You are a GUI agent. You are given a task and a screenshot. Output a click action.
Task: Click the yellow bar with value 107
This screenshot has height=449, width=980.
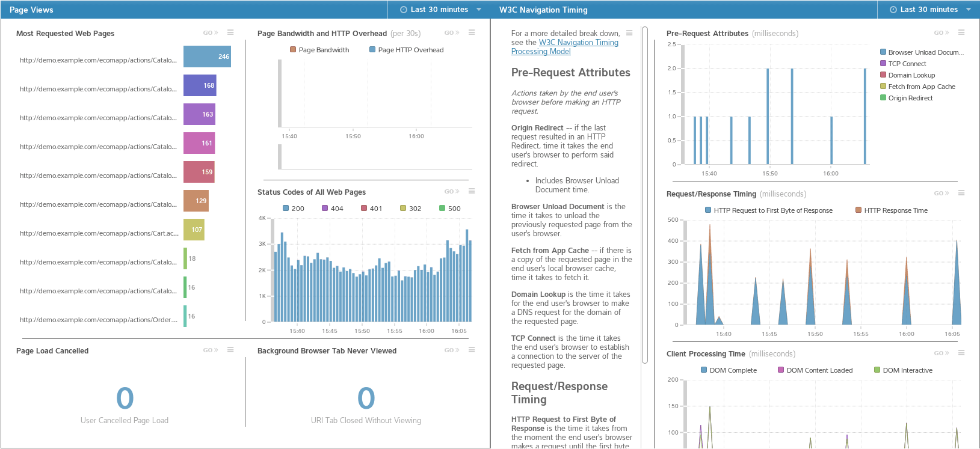coord(194,230)
